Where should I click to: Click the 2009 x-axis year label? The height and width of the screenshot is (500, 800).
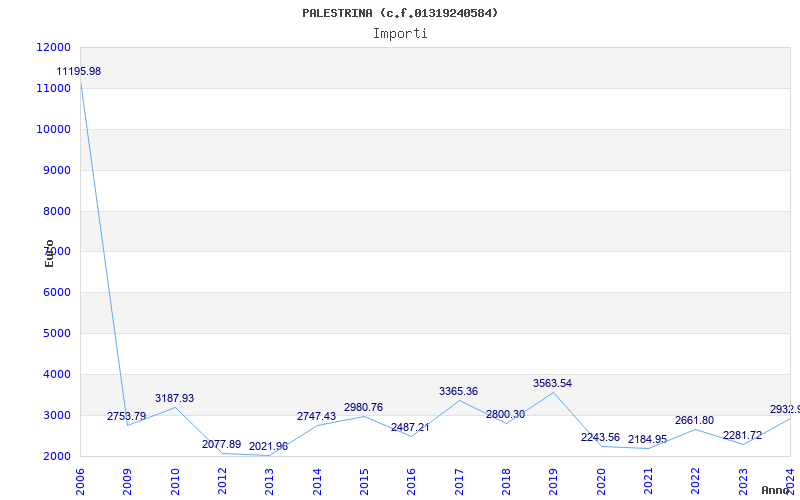(127, 482)
